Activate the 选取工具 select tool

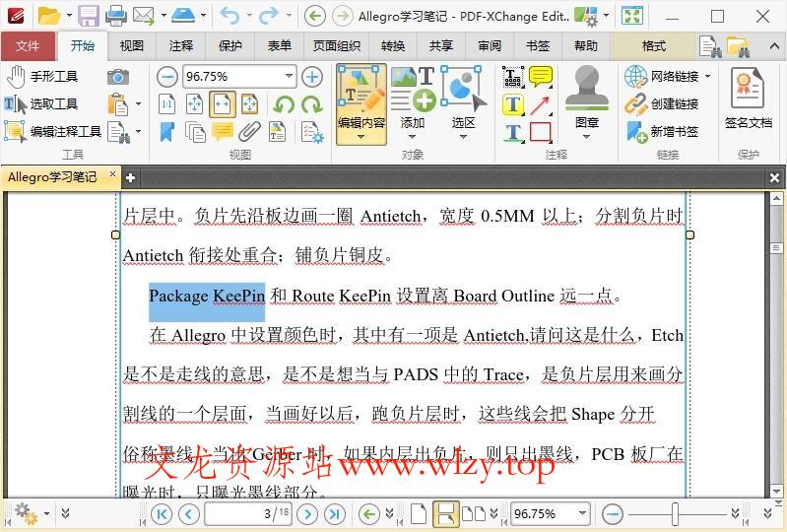[41, 104]
